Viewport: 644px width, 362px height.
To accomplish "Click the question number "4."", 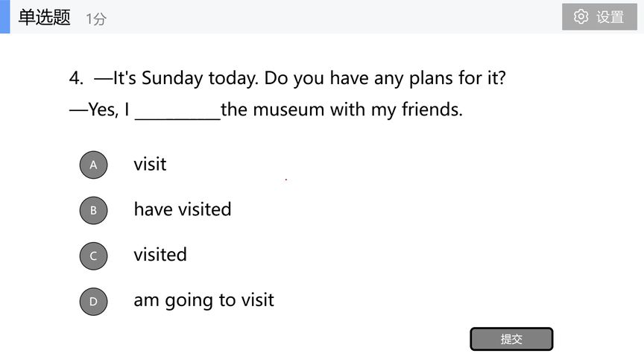I will click(76, 78).
